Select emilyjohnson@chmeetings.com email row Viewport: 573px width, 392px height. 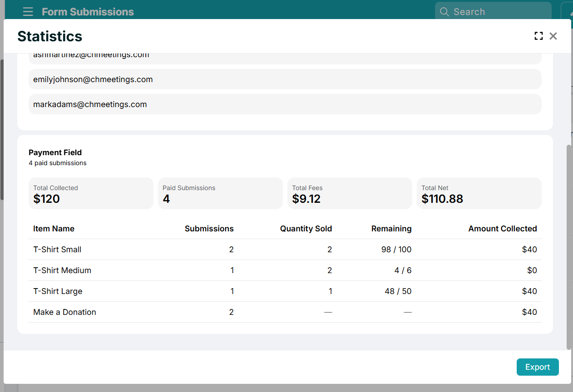[x=285, y=79]
